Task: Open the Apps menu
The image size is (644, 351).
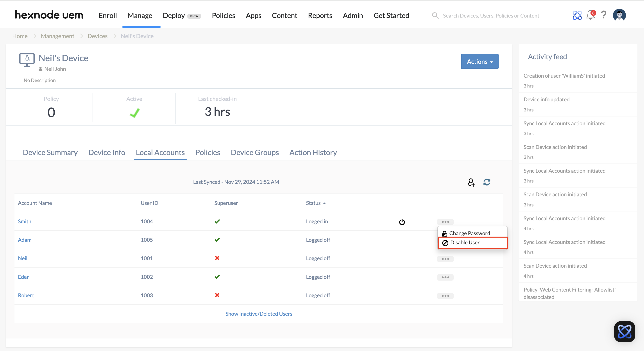Action: (253, 16)
